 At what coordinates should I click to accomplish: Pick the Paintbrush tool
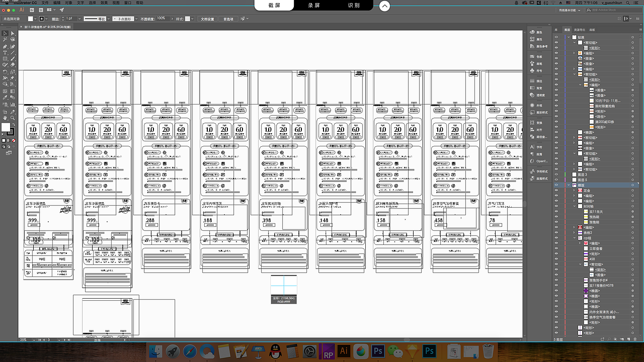[12, 59]
